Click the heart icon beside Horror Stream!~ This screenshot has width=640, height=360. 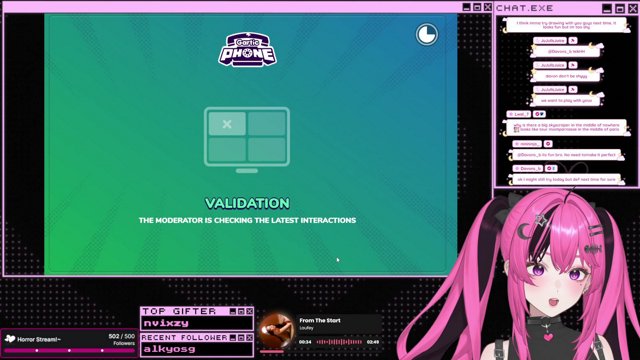[x=10, y=339]
